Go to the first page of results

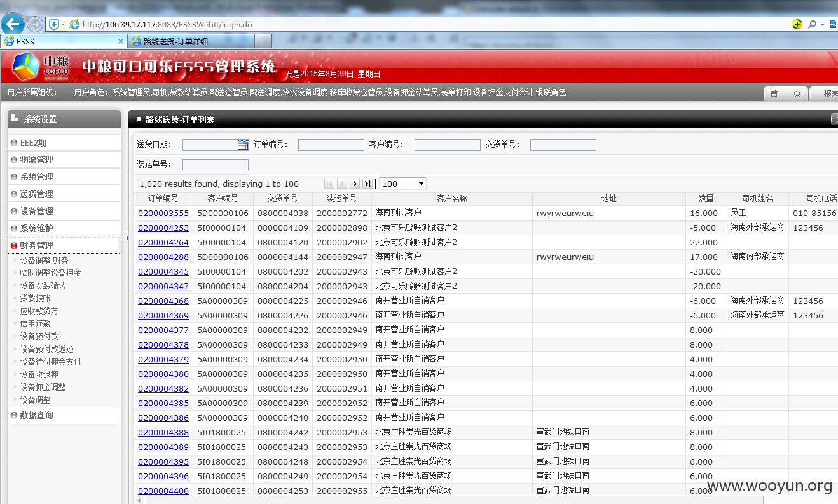click(x=329, y=184)
